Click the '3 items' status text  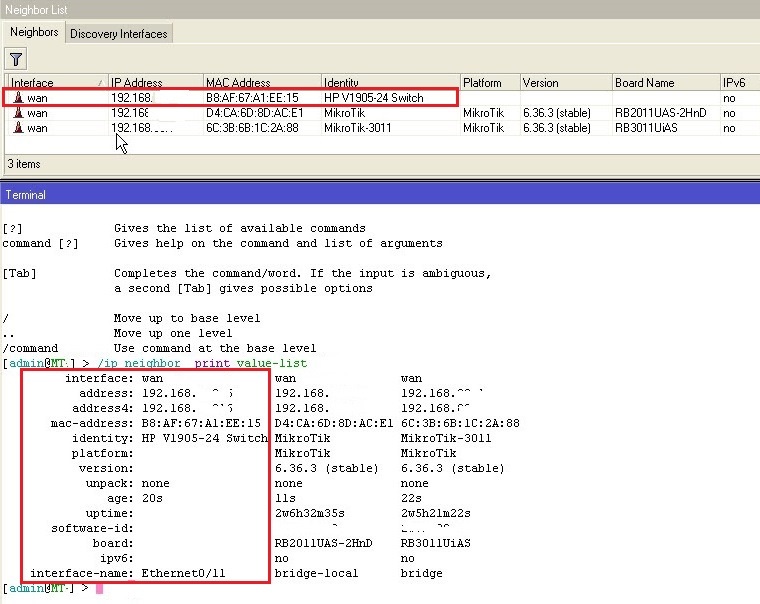tap(24, 164)
